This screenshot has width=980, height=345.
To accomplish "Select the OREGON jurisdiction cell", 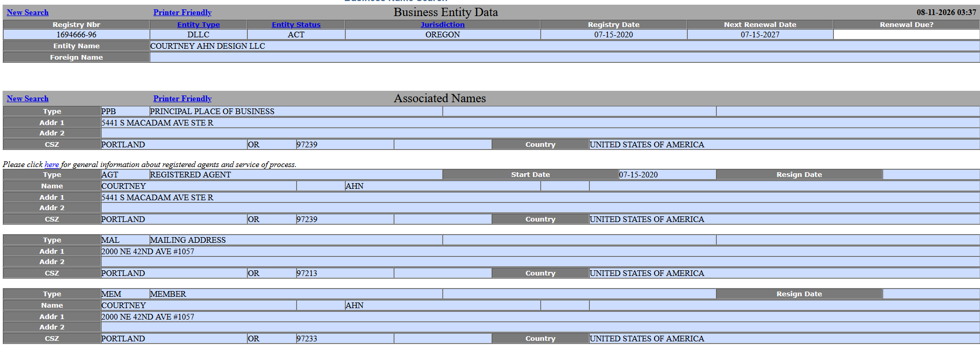I will click(x=443, y=35).
